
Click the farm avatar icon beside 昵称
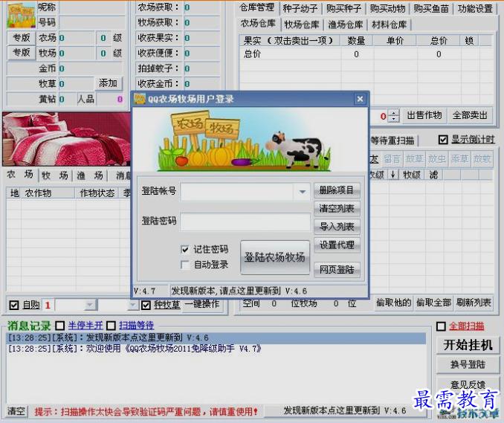pyautogui.click(x=22, y=15)
